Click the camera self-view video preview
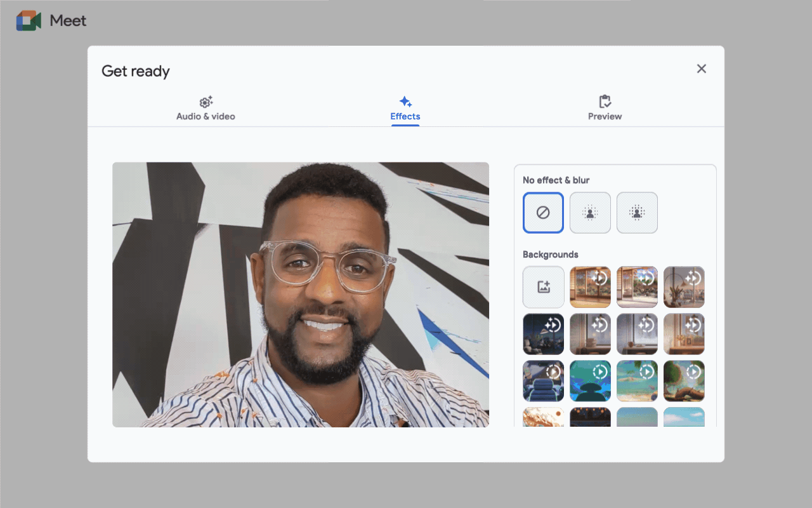Screen dimensions: 812x508 click(301, 295)
